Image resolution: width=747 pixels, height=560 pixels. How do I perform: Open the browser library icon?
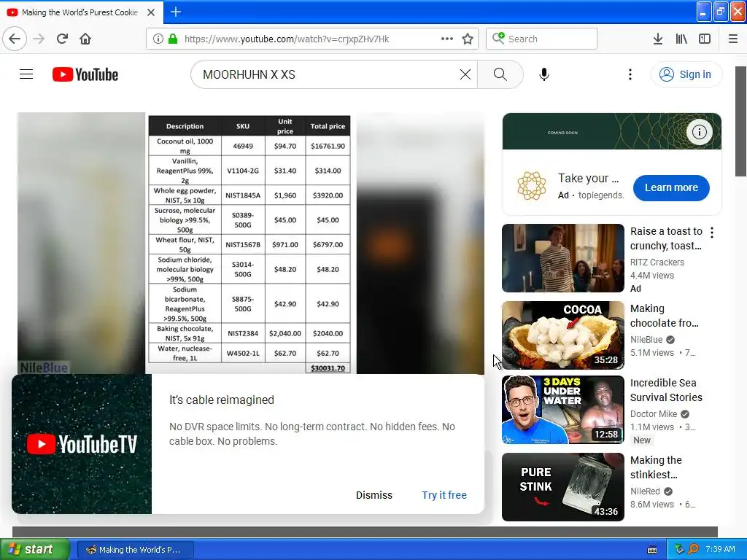click(x=681, y=39)
